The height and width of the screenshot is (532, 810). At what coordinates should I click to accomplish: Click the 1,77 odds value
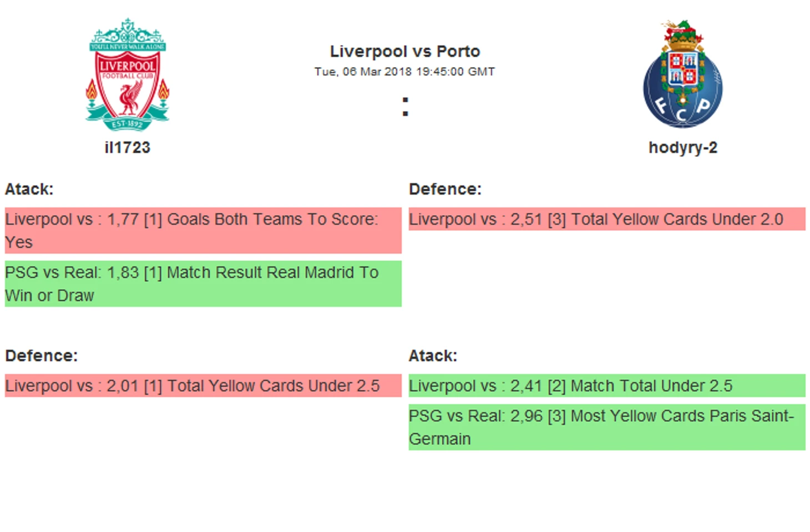click(123, 220)
